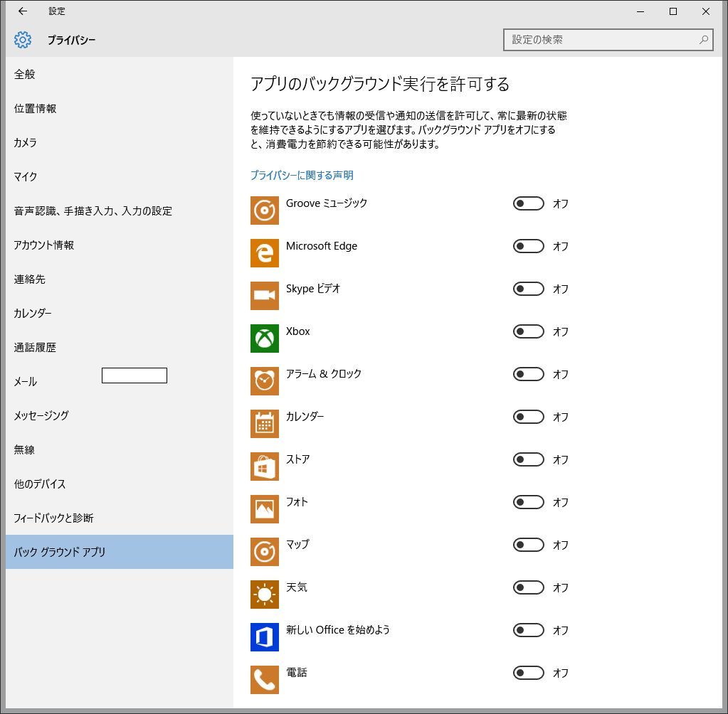
Task: Close the 設定 window
Action: [706, 11]
